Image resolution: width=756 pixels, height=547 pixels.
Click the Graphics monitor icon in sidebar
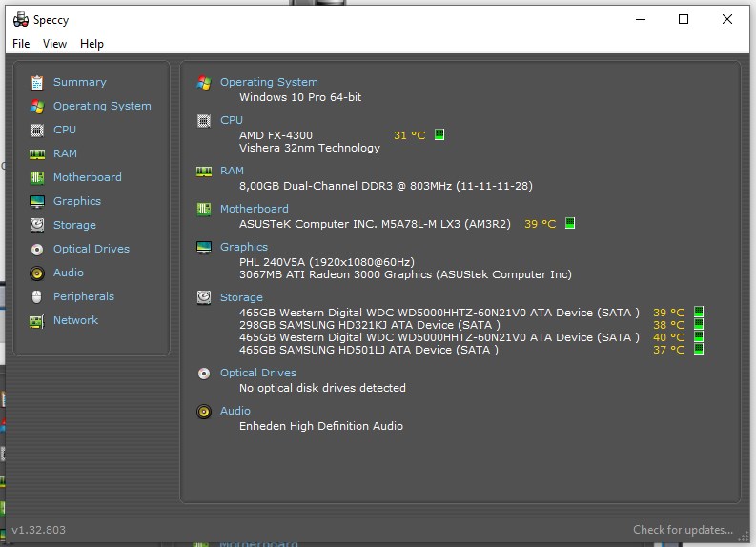click(37, 201)
